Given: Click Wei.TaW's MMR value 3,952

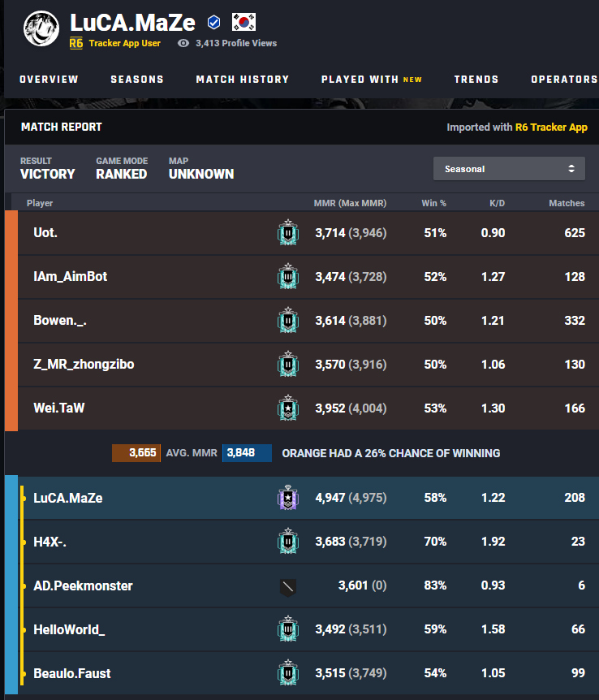Looking at the screenshot, I should point(330,408).
